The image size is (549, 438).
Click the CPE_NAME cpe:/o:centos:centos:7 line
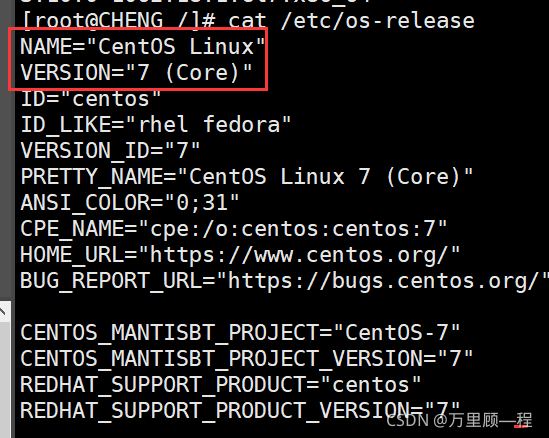point(234,229)
